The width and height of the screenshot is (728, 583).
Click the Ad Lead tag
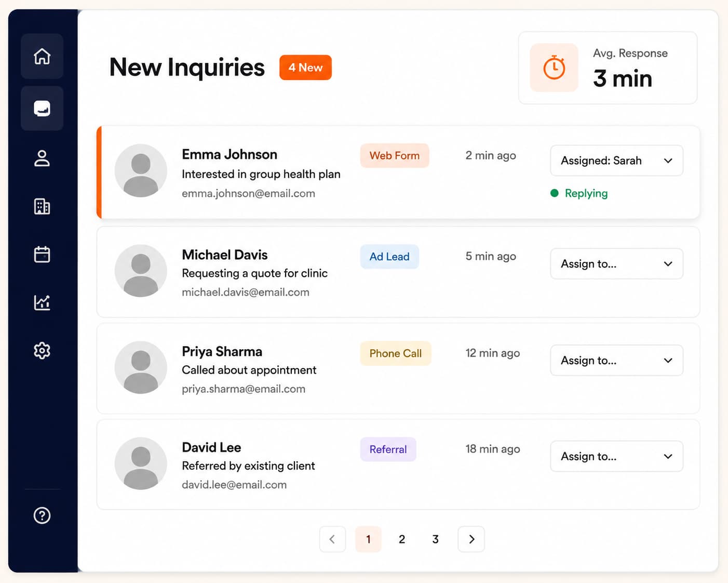[x=389, y=257]
